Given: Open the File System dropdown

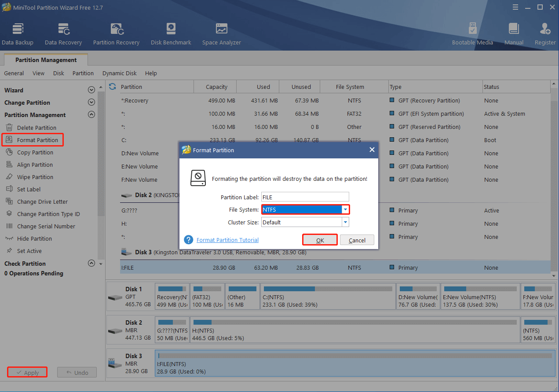Looking at the screenshot, I should pyautogui.click(x=346, y=210).
